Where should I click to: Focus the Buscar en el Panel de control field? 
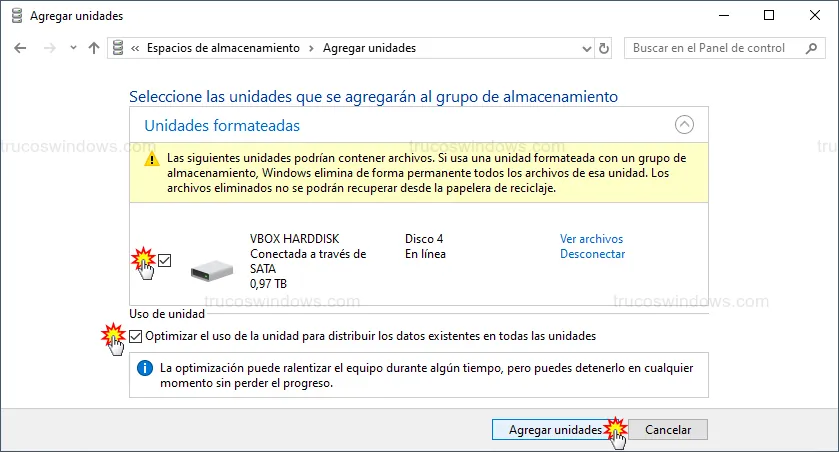click(715, 48)
